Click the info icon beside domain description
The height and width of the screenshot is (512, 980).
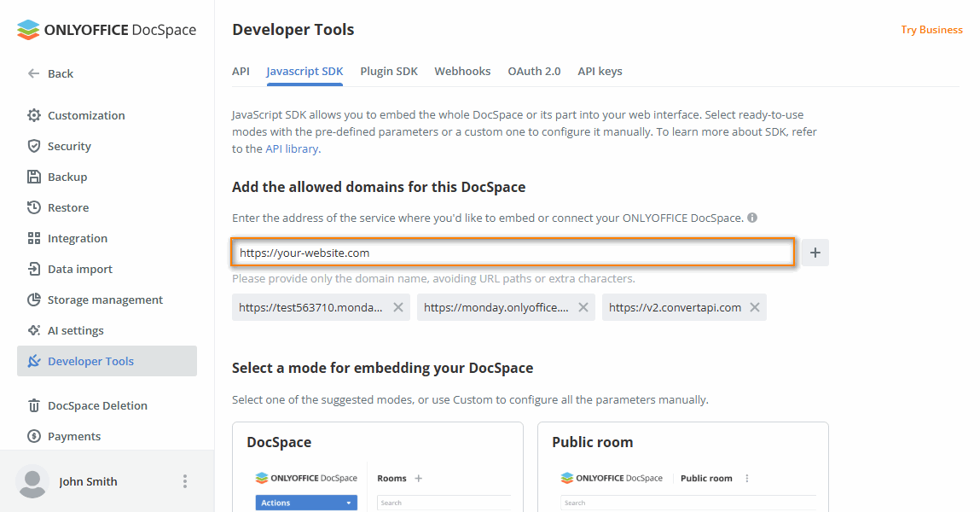tap(752, 218)
